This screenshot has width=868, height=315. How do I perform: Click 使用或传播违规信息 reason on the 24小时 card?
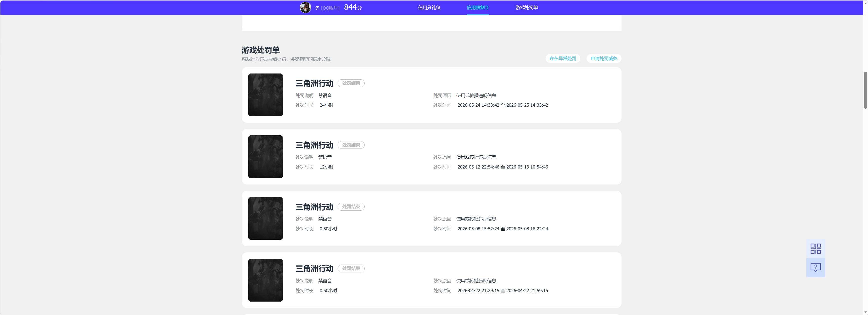point(476,96)
